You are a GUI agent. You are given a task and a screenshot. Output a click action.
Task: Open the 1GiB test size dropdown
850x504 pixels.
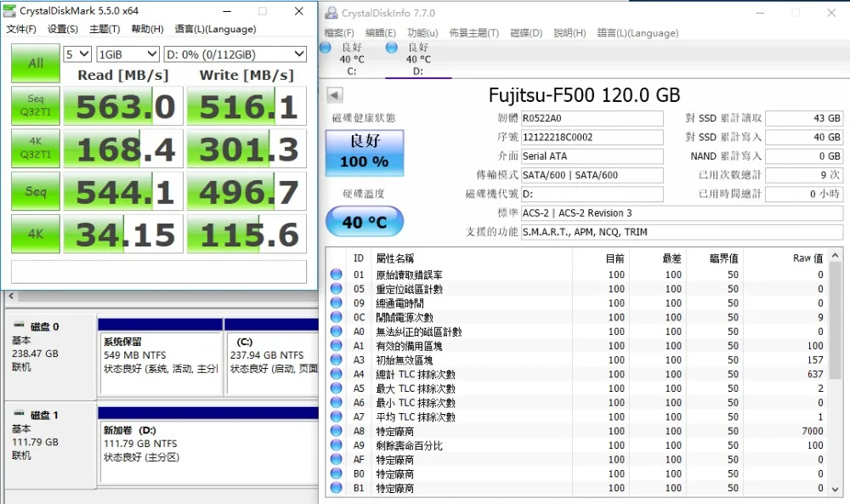pos(127,54)
